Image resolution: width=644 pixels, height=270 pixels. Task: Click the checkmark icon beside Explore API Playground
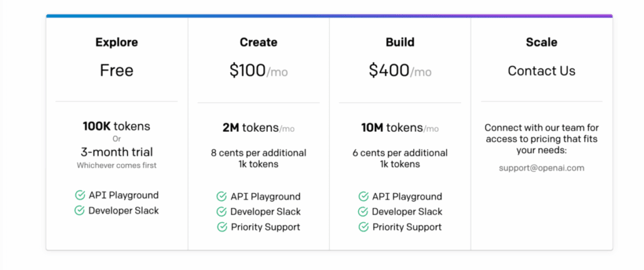(80, 195)
